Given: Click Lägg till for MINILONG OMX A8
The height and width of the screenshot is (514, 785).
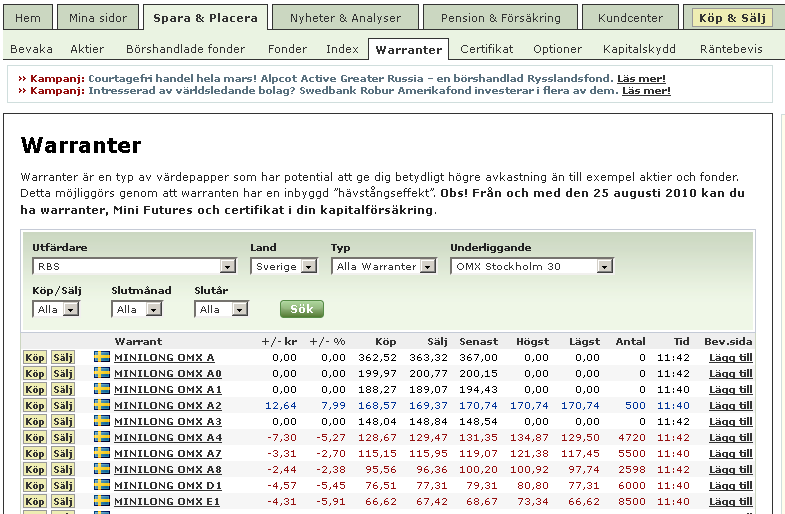Looking at the screenshot, I should click(x=730, y=469).
